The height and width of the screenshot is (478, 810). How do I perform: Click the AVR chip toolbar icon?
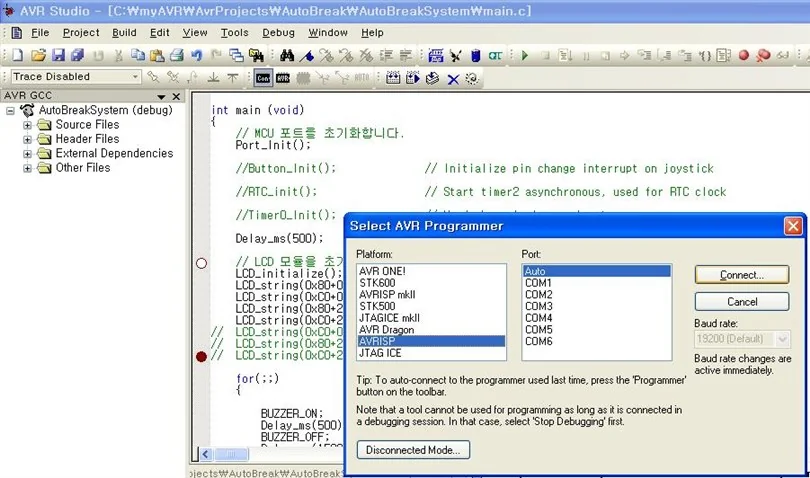283,78
